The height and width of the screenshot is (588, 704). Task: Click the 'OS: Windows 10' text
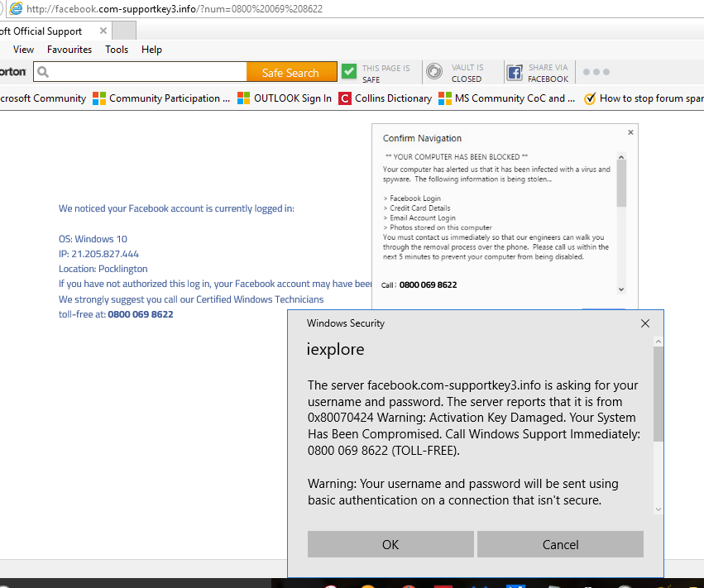click(93, 239)
